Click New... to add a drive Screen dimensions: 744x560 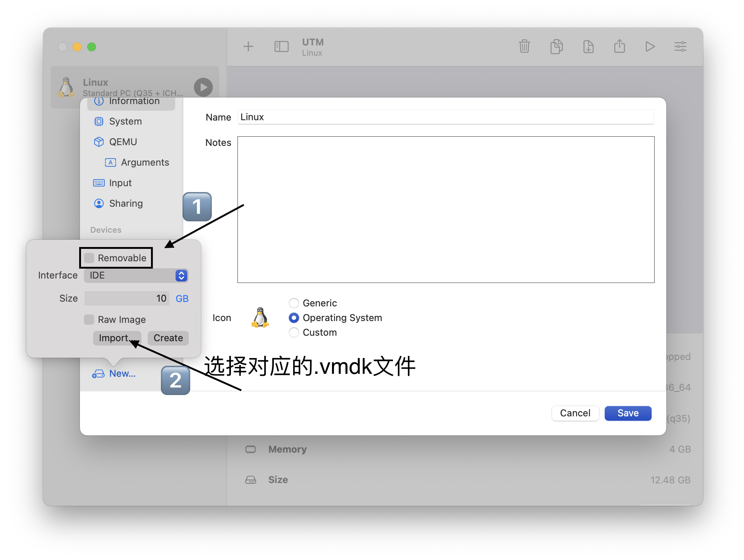[114, 374]
